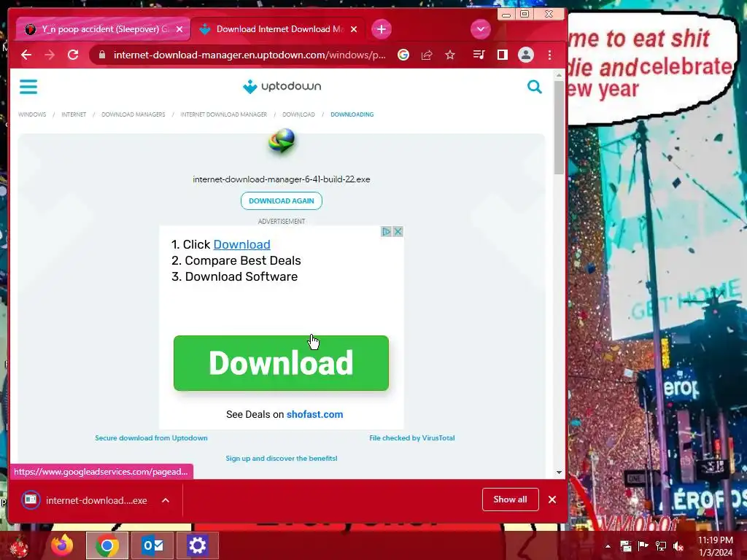The width and height of the screenshot is (747, 560).
Task: Open INTERNET DOWNLOAD MANAGER breadcrumb
Action: click(x=223, y=114)
